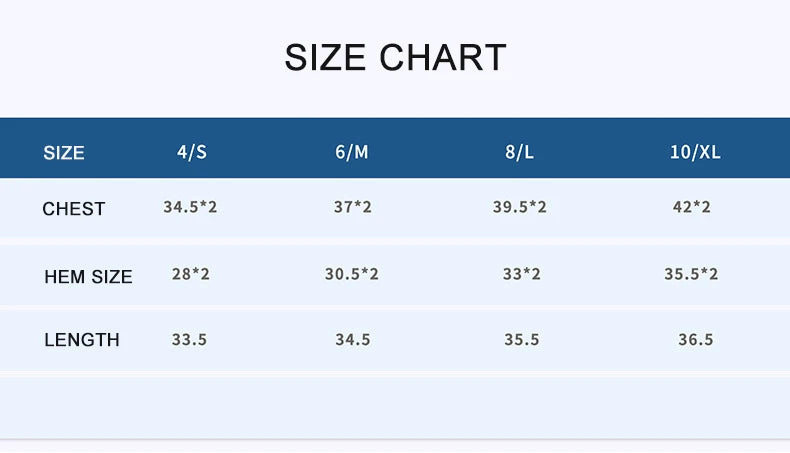Select chest value 39.5*2
The image size is (790, 453).
[x=520, y=207]
